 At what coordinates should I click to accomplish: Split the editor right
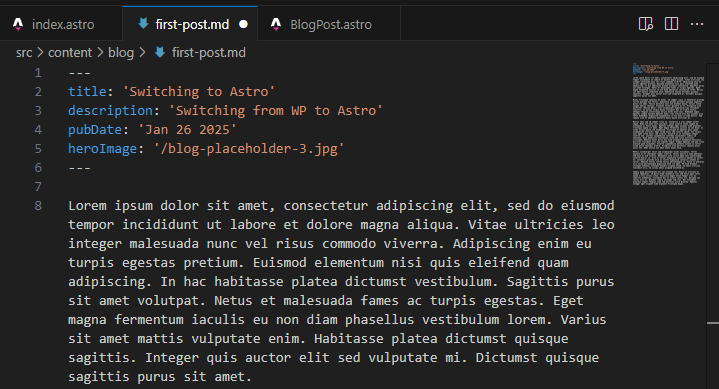[x=671, y=24]
